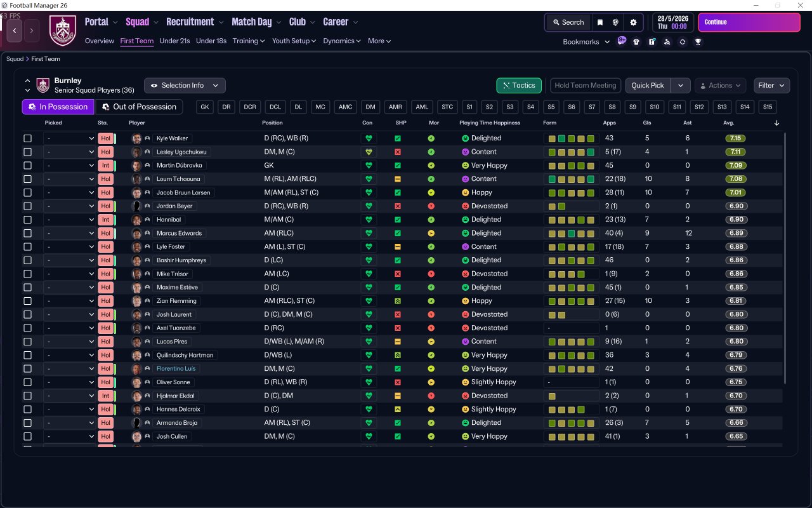Screen dimensions: 812x508
Task: Open the Training submenu tab
Action: [x=249, y=41]
